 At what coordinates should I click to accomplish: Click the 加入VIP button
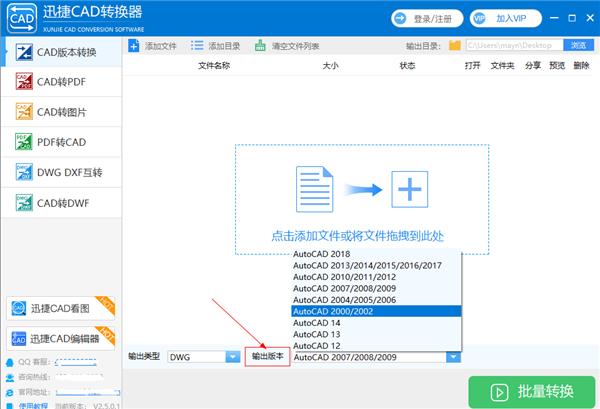(x=506, y=18)
